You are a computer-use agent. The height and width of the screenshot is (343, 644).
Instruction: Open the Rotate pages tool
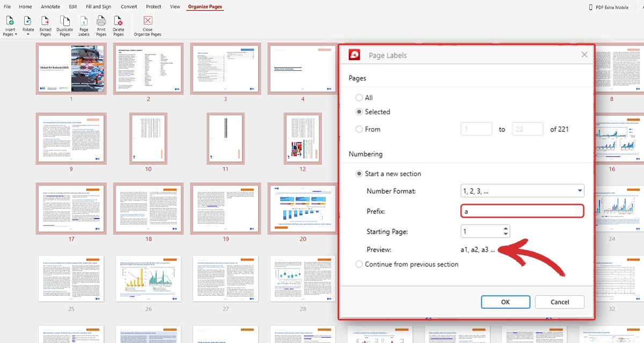[x=28, y=20]
